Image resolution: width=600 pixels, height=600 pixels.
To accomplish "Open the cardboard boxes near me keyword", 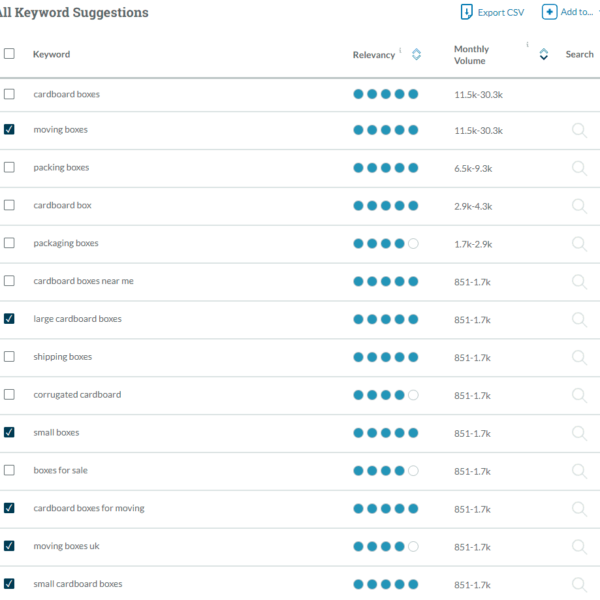I will [x=83, y=281].
